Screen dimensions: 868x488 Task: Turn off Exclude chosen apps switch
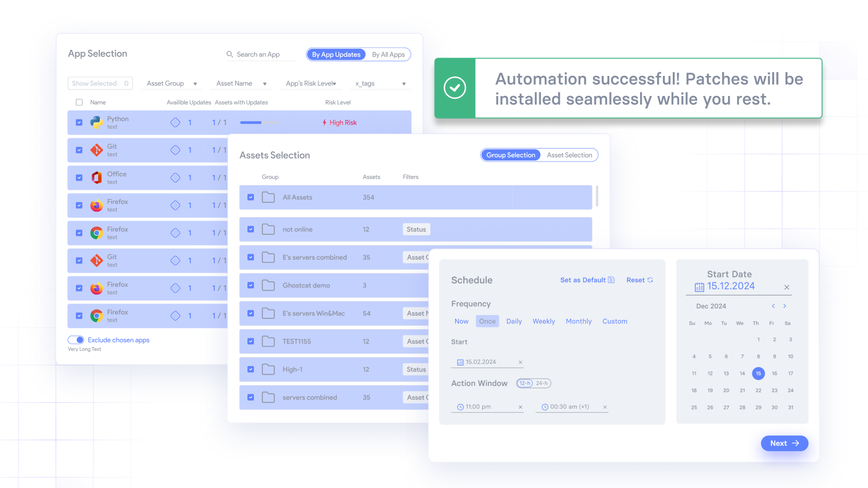(76, 340)
